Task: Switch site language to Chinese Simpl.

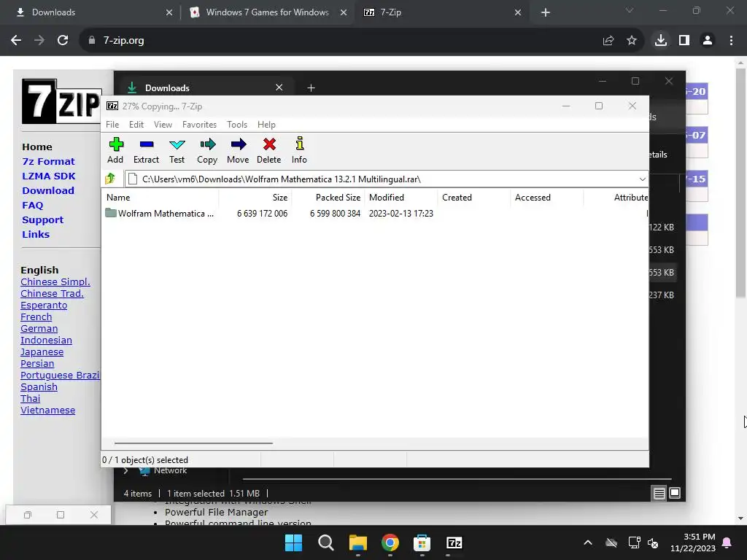Action: coord(55,282)
